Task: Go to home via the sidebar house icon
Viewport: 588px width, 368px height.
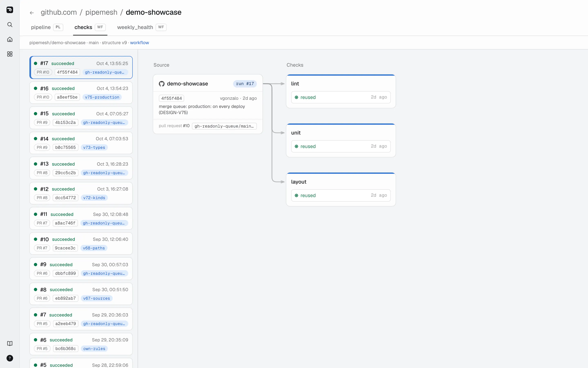Action: pyautogui.click(x=10, y=39)
